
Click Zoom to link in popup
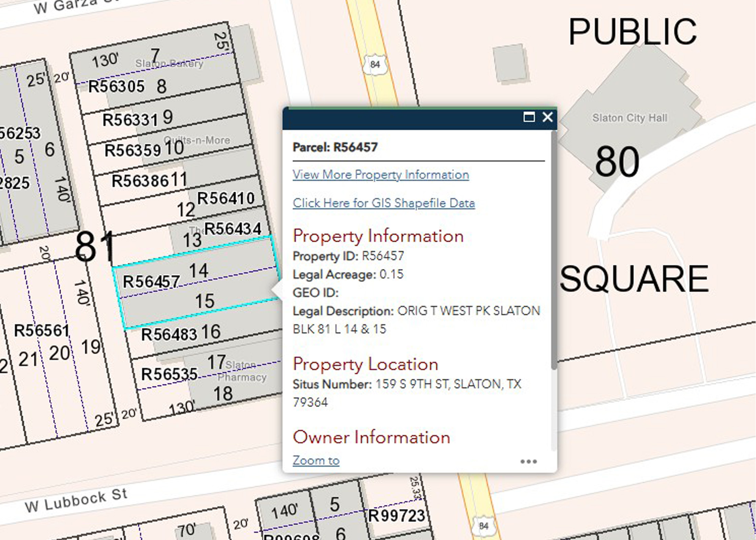tap(316, 460)
